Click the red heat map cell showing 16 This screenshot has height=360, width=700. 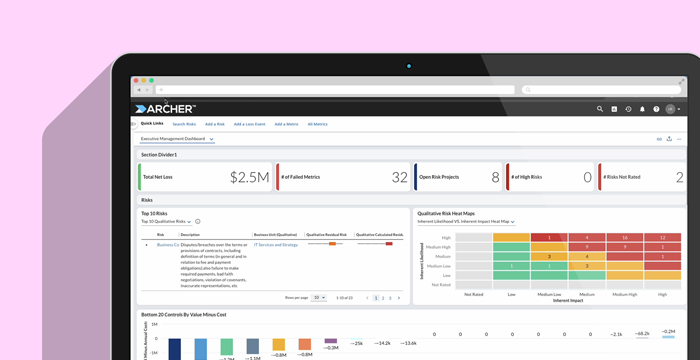(x=625, y=238)
